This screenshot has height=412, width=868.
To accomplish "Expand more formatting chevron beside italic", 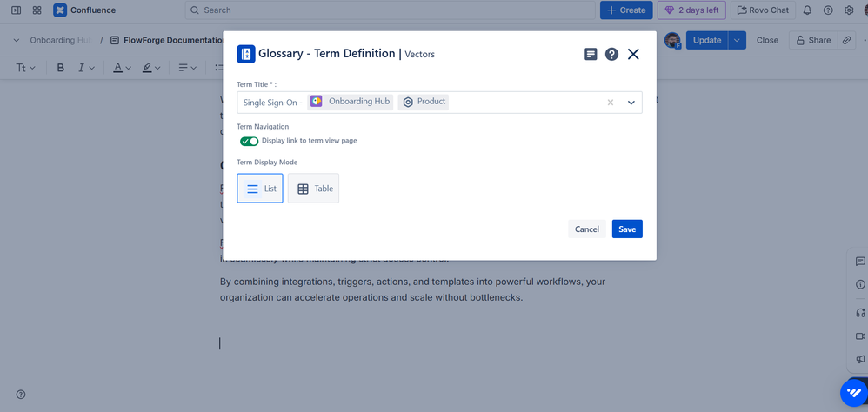I will pyautogui.click(x=92, y=68).
